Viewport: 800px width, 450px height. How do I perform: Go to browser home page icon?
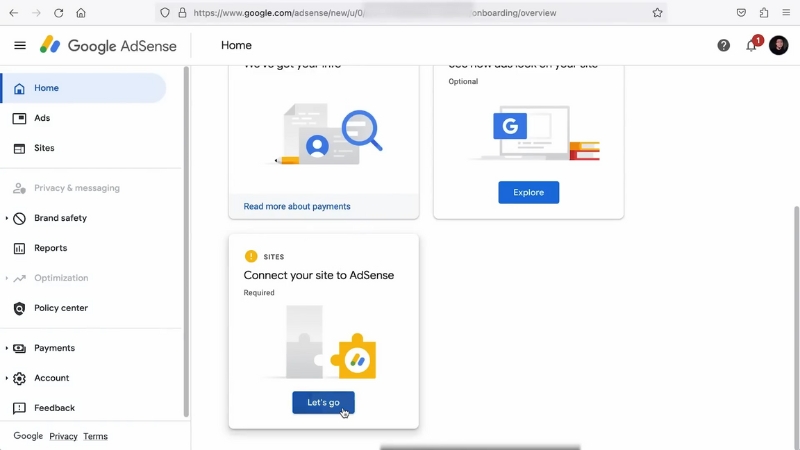(x=81, y=13)
